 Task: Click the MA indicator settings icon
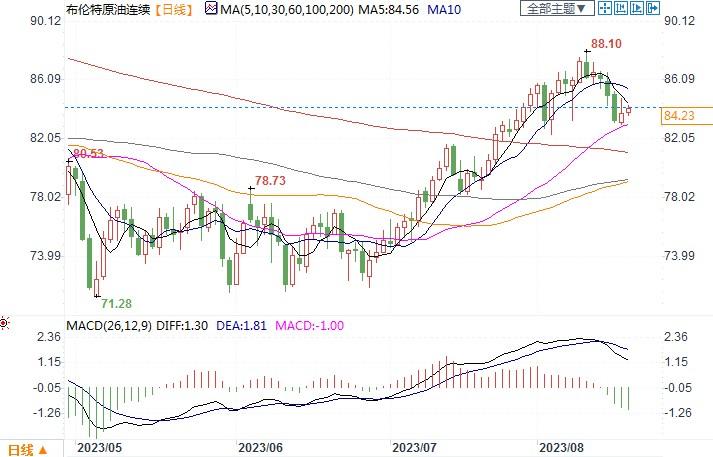coord(210,9)
